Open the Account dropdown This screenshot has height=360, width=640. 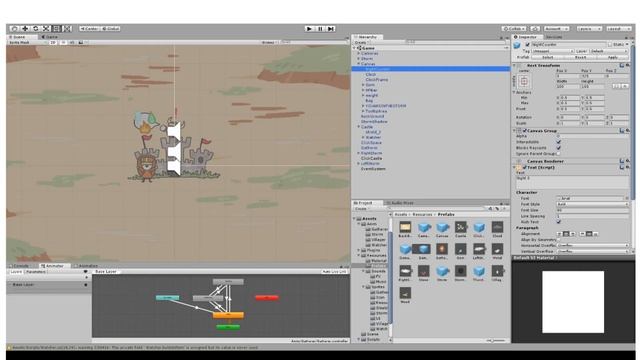(x=556, y=29)
